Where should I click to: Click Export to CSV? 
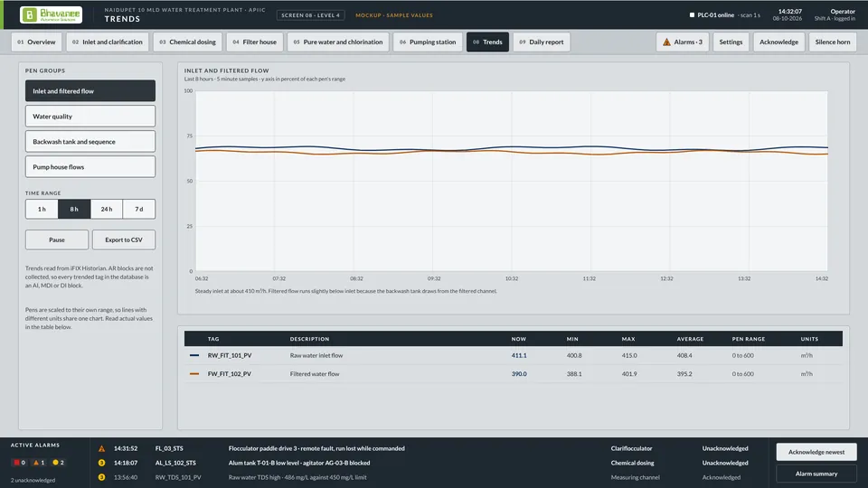124,239
